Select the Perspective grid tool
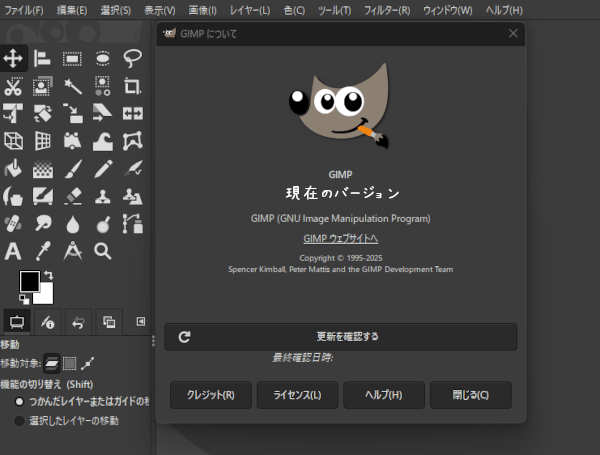Viewport: 600px width, 455px height. 42,141
